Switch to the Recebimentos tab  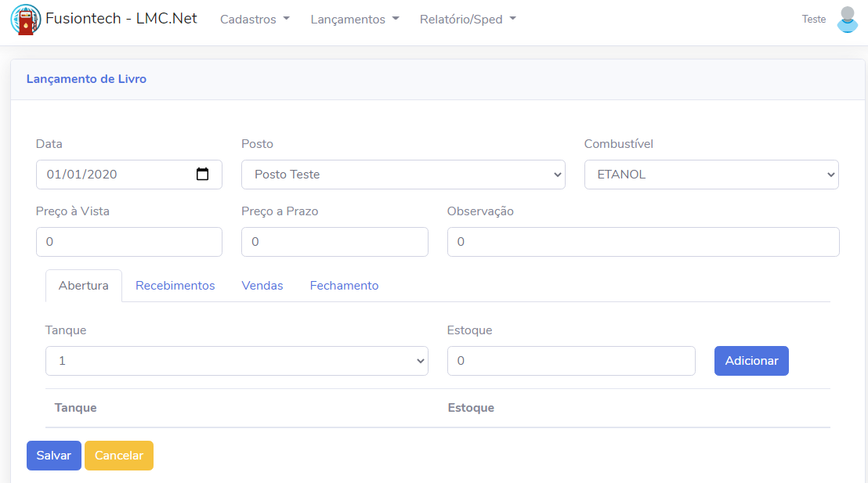pos(175,286)
